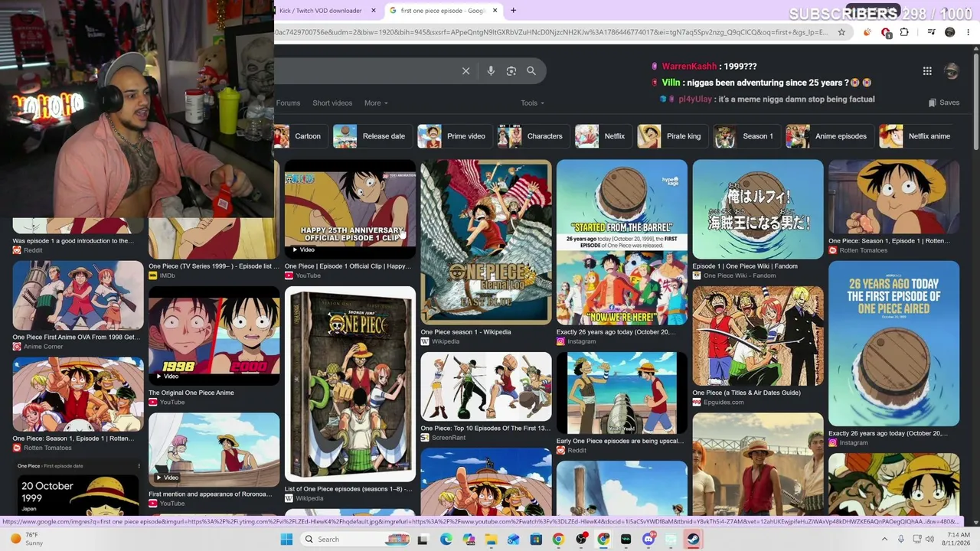Open 'List of One Piece episodes (seasons 1–8)' link
Viewport: 980px width, 551px height.
click(348, 489)
